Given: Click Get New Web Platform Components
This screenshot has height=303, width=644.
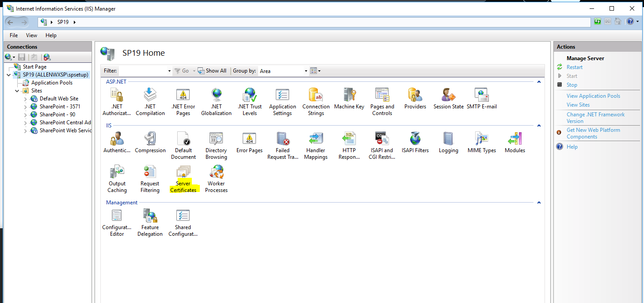Looking at the screenshot, I should point(593,133).
